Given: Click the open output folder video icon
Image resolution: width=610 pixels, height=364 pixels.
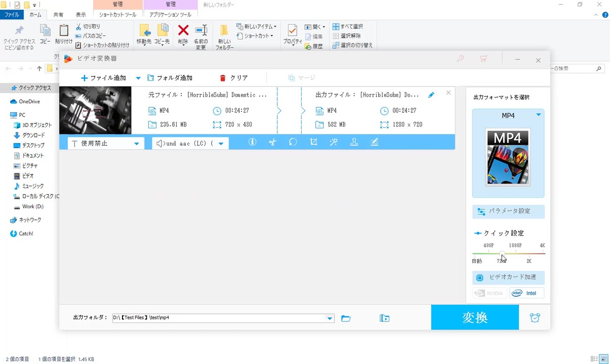Looking at the screenshot, I should coord(385,318).
